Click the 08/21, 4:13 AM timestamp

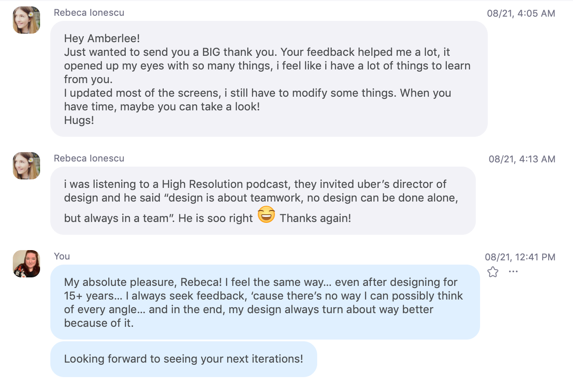pos(522,159)
